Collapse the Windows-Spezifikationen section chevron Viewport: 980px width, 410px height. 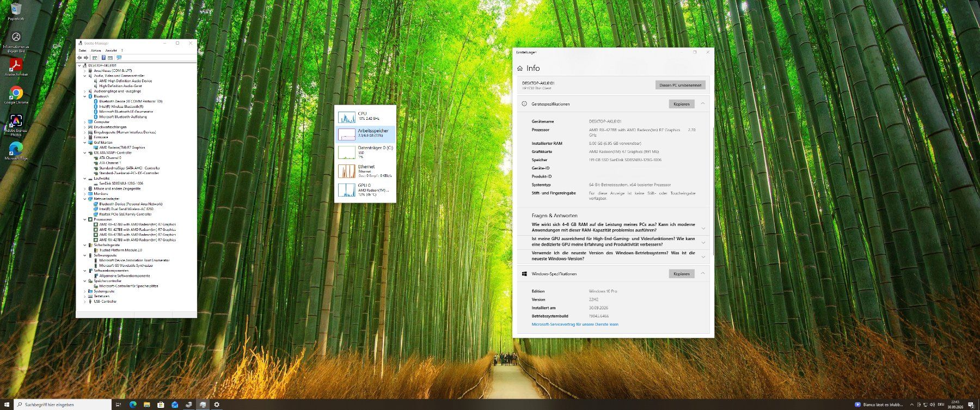click(x=703, y=273)
